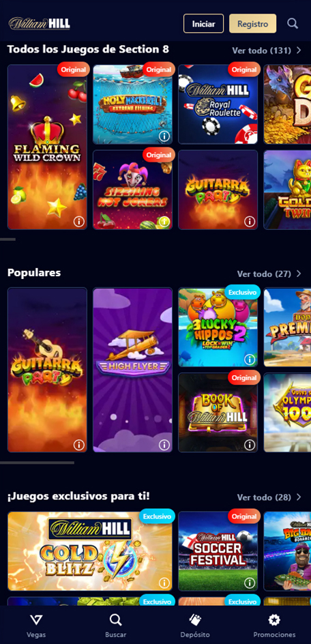Open info icon on Soccer Festival tile

[x=250, y=583]
